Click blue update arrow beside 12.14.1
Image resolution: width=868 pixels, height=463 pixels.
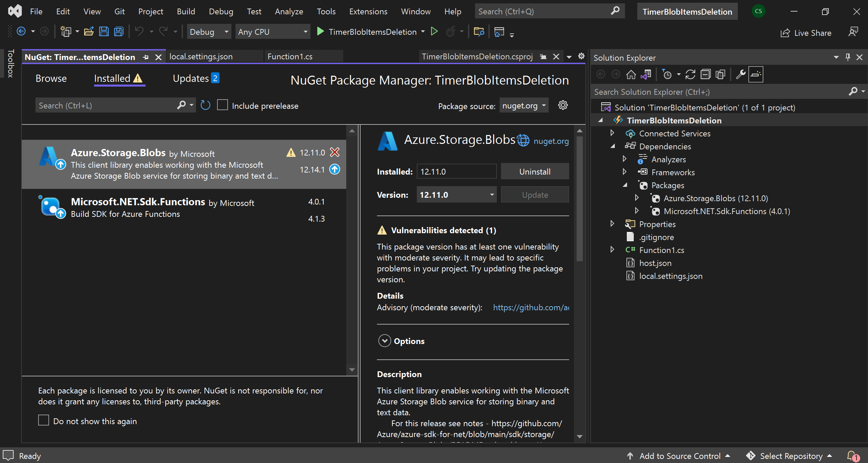pyautogui.click(x=335, y=169)
